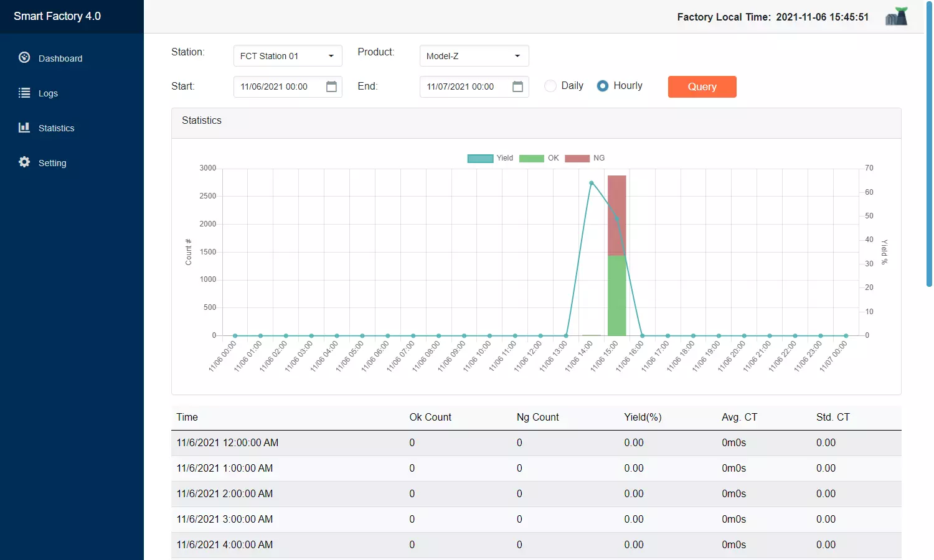Click the red NG legend color swatch
This screenshot has width=934, height=560.
pos(577,158)
